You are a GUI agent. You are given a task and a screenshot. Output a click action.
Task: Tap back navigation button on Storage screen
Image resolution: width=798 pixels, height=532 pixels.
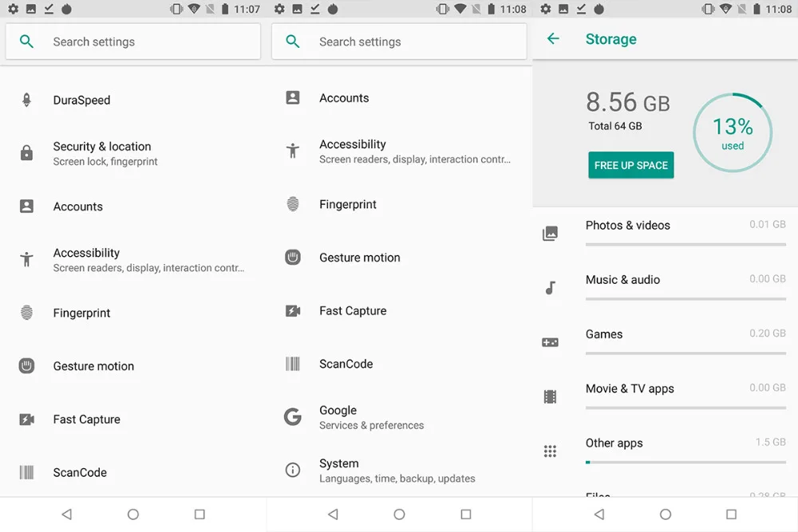(599, 514)
